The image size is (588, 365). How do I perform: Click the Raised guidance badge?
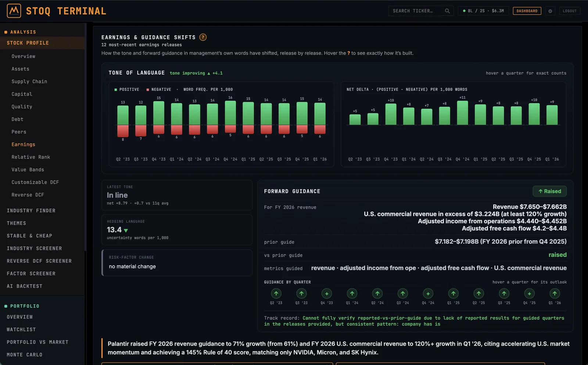(550, 191)
